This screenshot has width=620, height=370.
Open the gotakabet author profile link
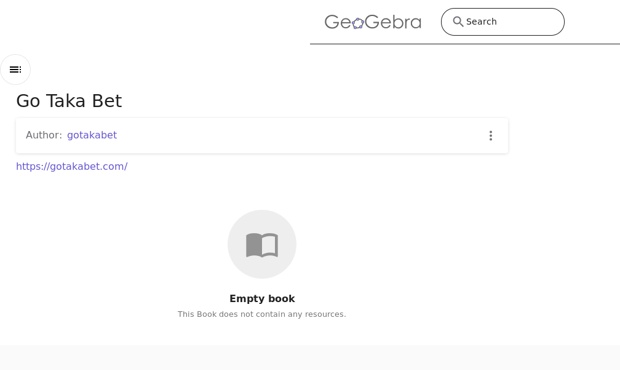[92, 135]
